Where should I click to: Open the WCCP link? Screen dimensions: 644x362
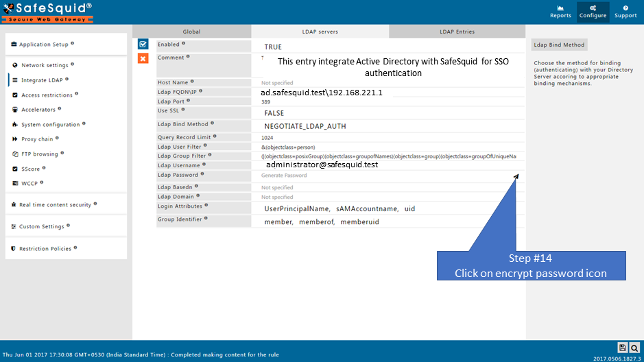pos(29,184)
